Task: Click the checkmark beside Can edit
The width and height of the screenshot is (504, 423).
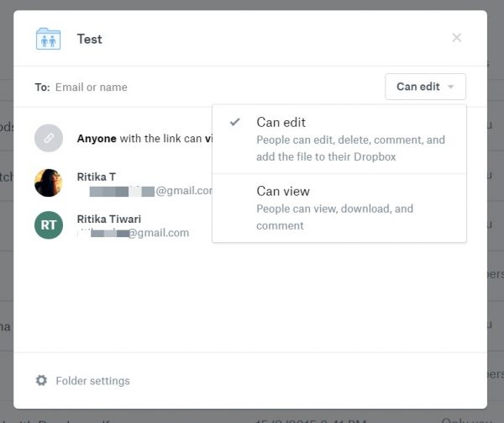Action: (235, 122)
